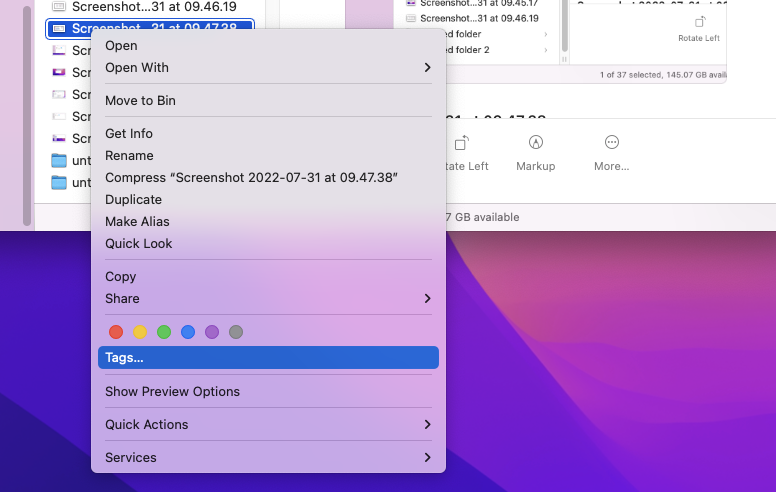Choose Make Alias
This screenshot has width=776, height=492.
tap(268, 222)
